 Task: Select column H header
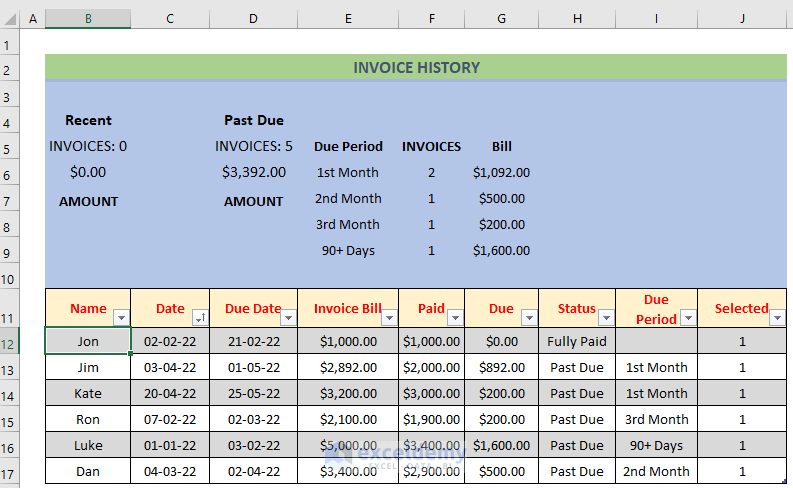point(577,19)
